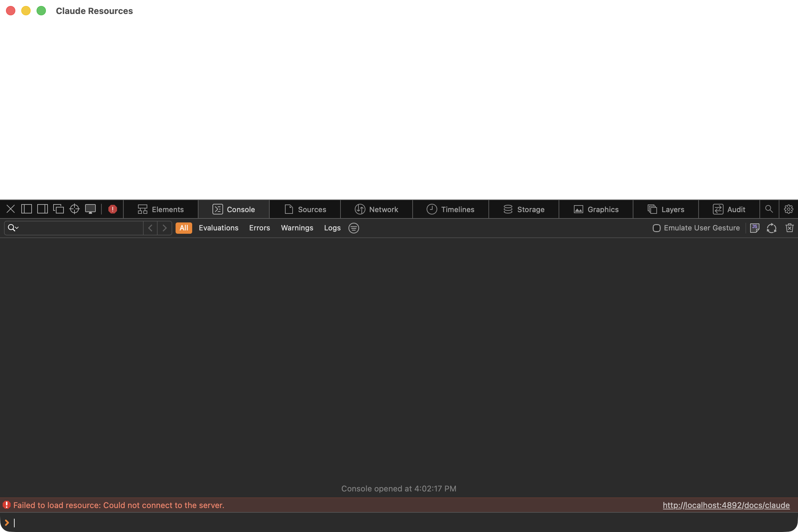The width and height of the screenshot is (798, 532).
Task: Select the All filter scope
Action: coord(184,228)
